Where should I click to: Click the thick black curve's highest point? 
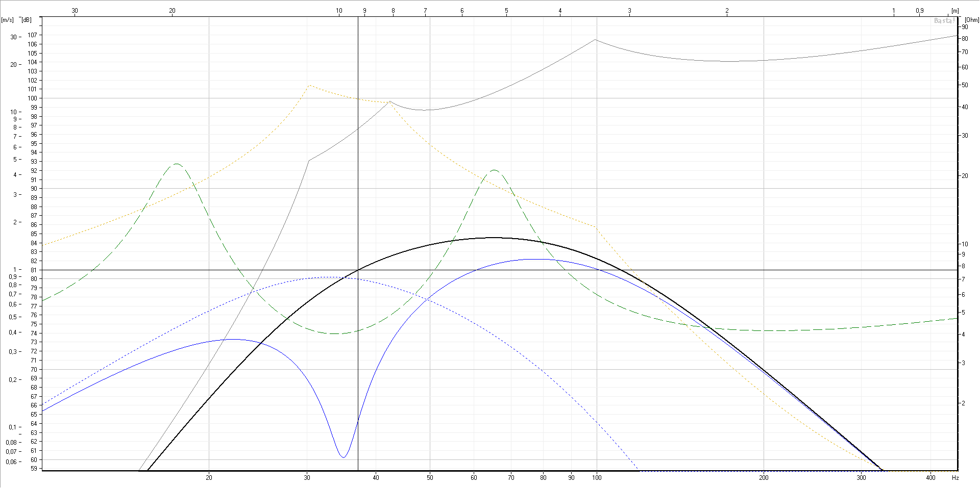click(x=493, y=238)
